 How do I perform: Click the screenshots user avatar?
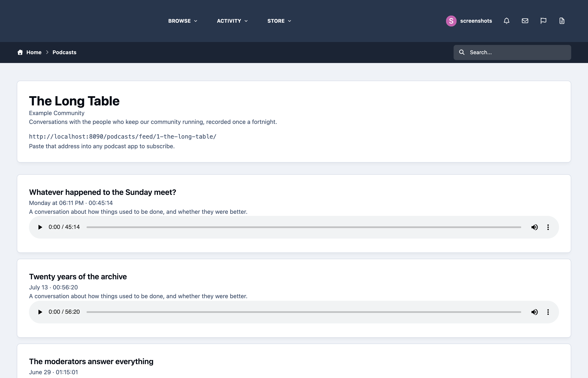coord(451,21)
